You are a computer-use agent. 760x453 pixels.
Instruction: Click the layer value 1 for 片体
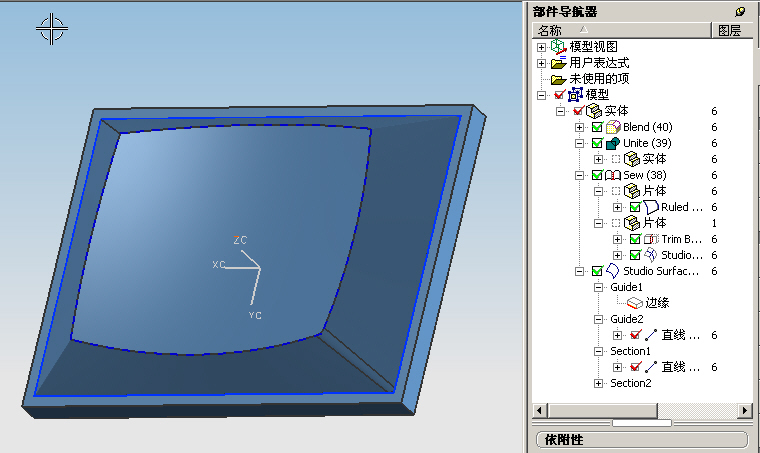pyautogui.click(x=714, y=223)
